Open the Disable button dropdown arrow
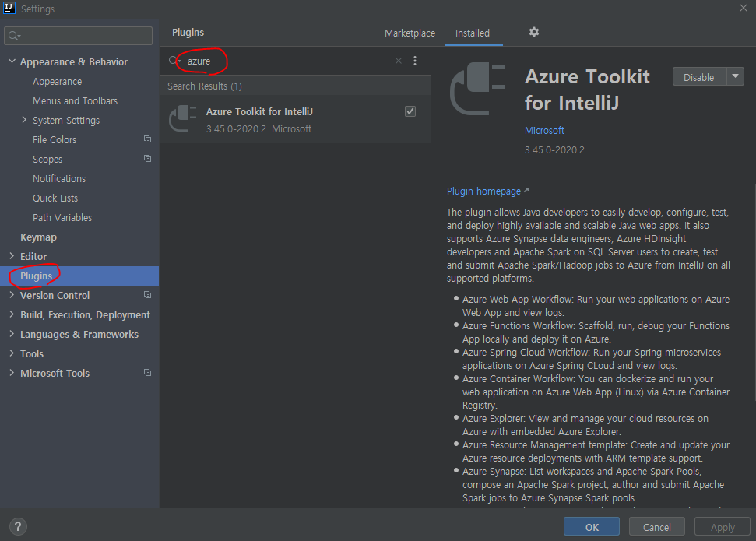Screen dimensions: 756x541 click(x=736, y=76)
